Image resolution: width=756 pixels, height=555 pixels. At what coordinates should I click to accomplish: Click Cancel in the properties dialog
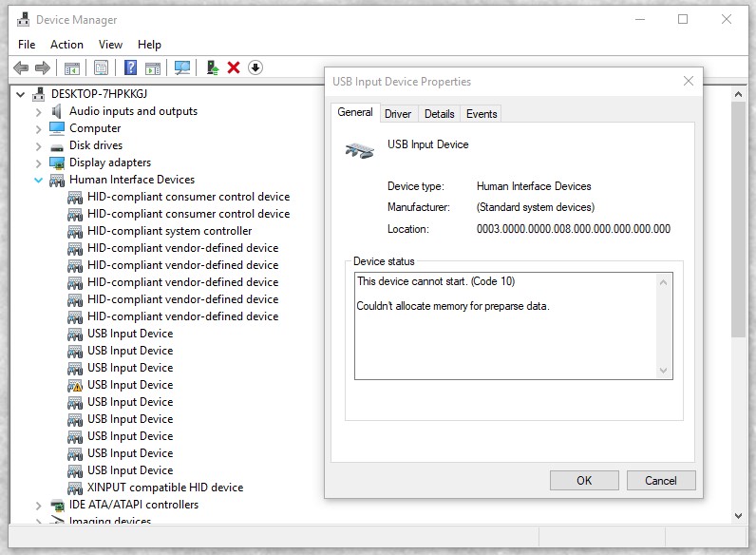tap(660, 481)
